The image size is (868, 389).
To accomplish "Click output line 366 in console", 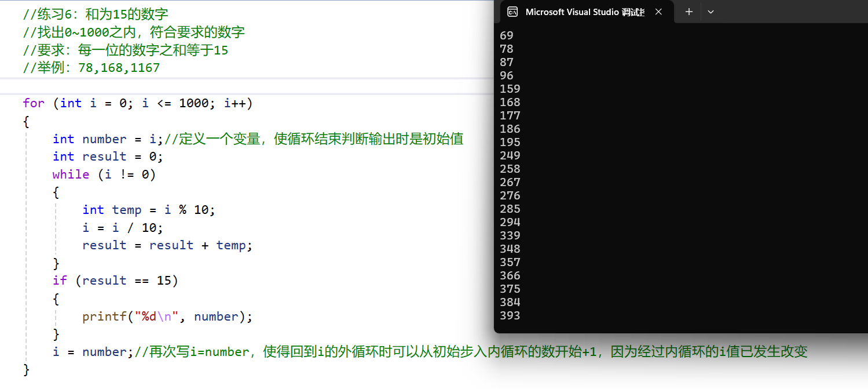I will (x=510, y=275).
